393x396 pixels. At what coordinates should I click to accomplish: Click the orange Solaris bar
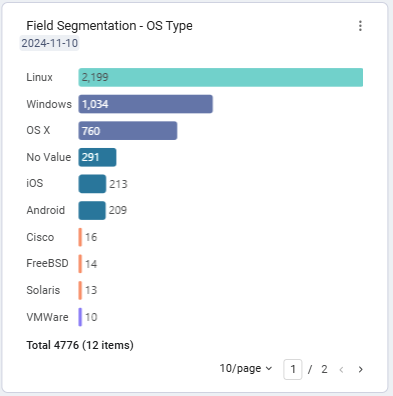point(80,290)
